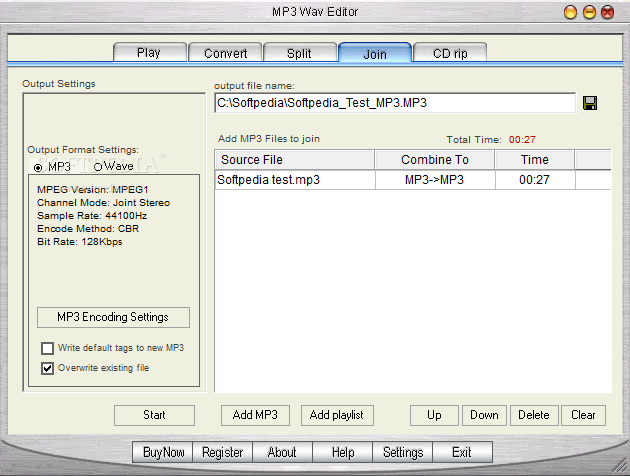This screenshot has height=476, width=630.
Task: Open the CD rip tab
Action: point(450,53)
